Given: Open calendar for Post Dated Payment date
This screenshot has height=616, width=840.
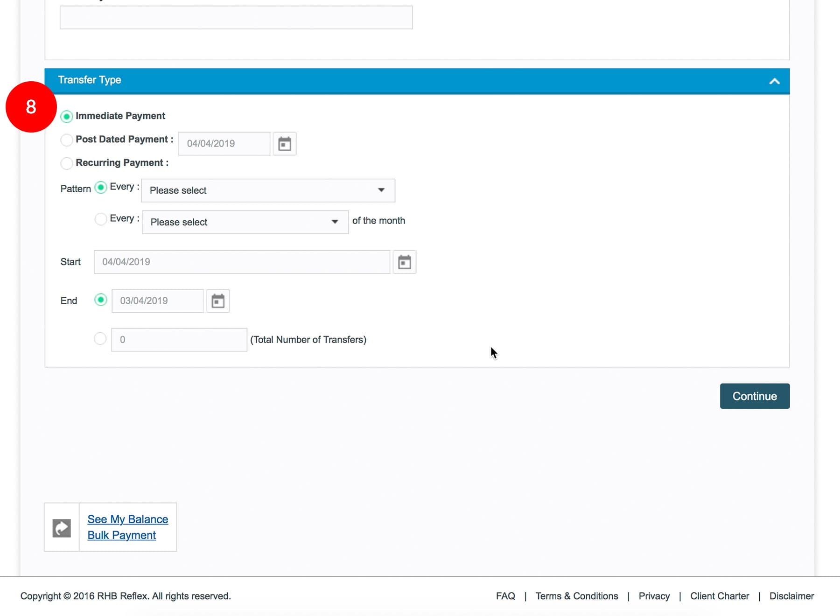Looking at the screenshot, I should [284, 144].
